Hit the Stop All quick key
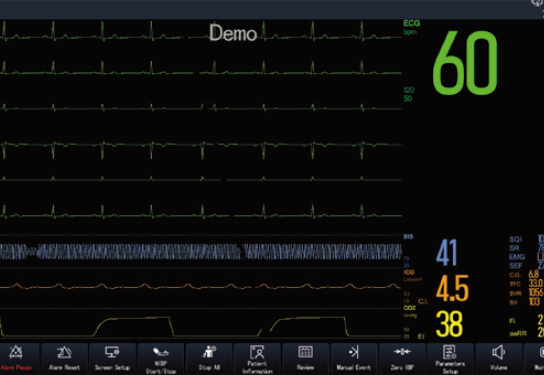The width and height of the screenshot is (544, 375). 209,359
